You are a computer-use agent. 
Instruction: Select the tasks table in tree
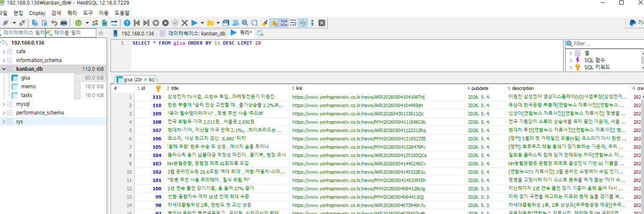click(27, 95)
